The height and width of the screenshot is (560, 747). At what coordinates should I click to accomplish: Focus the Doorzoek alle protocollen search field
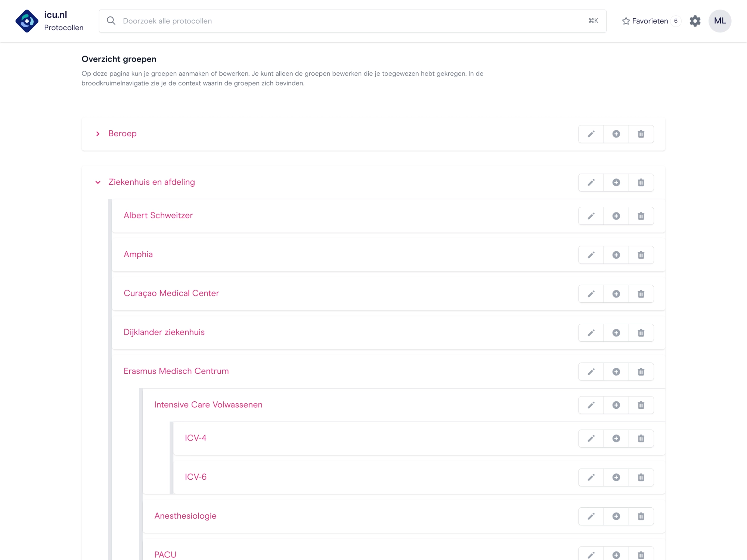point(351,21)
